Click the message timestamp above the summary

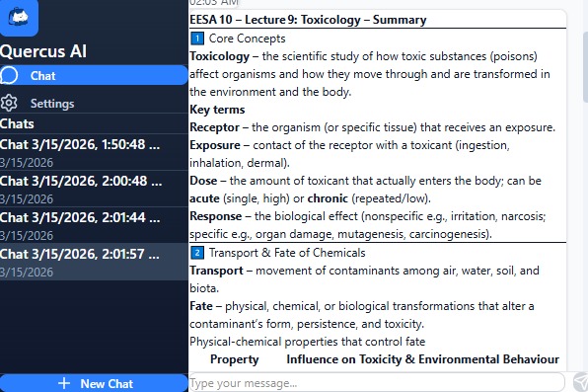point(214,3)
